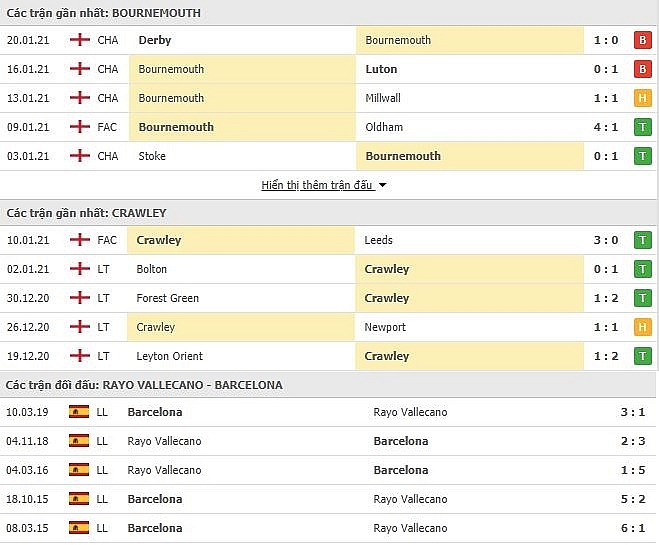Click the orange H badge on Newport match

643,328
